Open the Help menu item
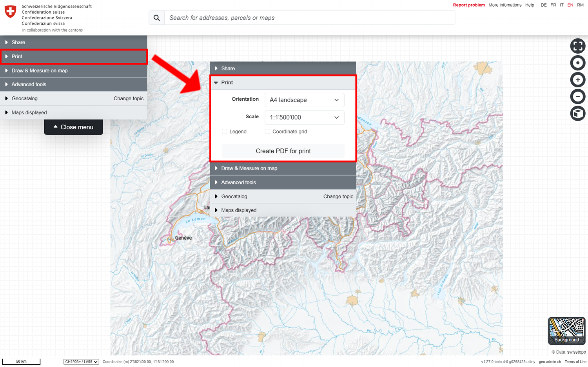588x367 pixels. click(530, 5)
